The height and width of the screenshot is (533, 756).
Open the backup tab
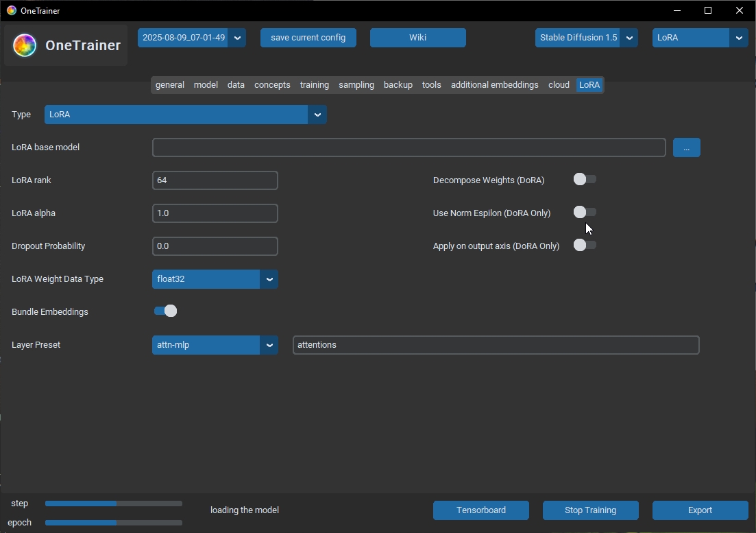point(398,85)
